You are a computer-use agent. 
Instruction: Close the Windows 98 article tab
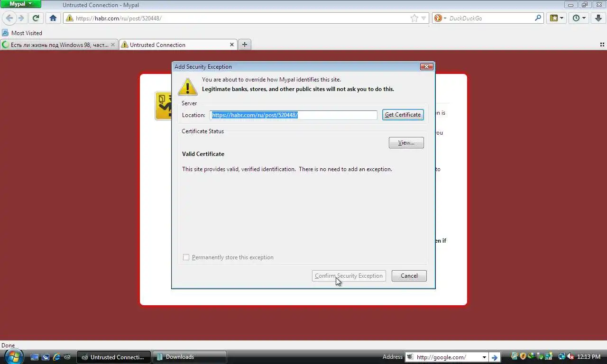[113, 45]
